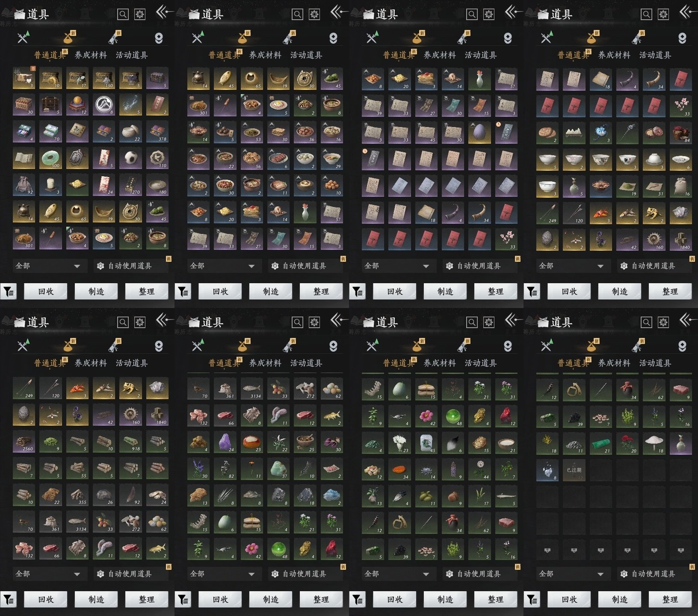
Task: Open 自动使用道具 settings in the jade ring panel
Action: point(125,266)
